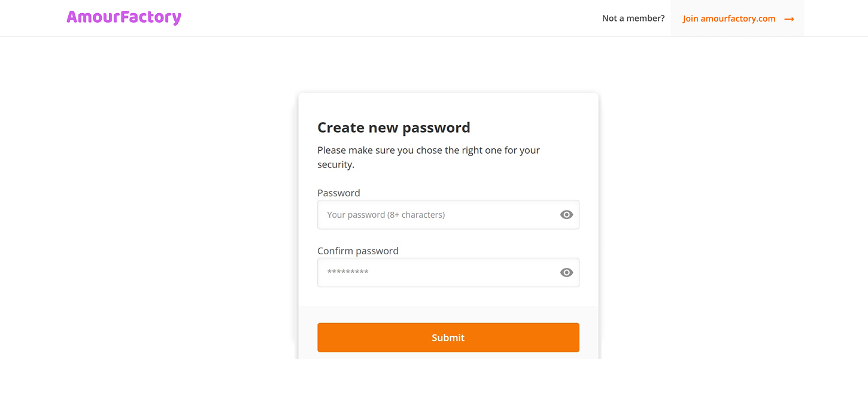
Task: Click inside the Password input field
Action: coord(437,214)
